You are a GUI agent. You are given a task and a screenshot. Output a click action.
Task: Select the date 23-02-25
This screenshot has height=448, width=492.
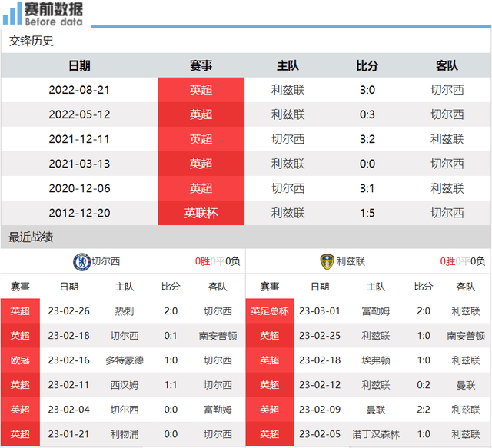(x=320, y=336)
